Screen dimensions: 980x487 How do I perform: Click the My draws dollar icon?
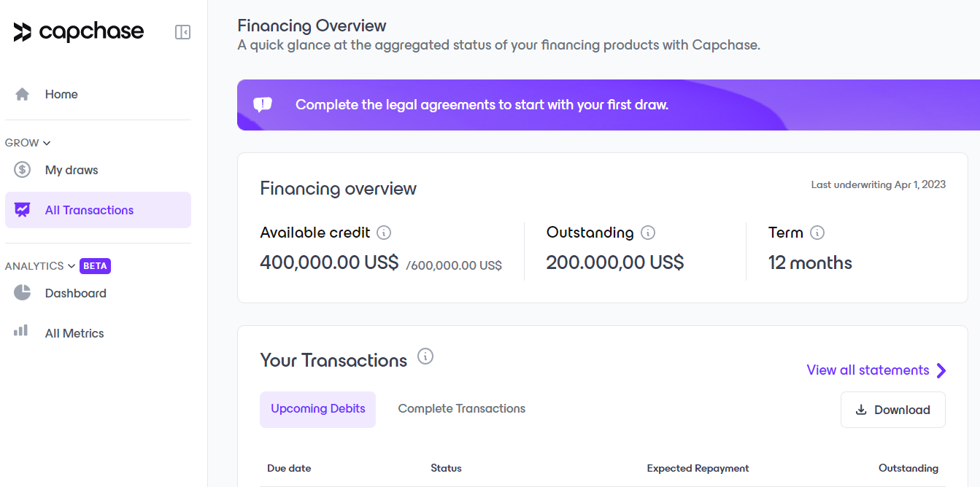tap(23, 170)
